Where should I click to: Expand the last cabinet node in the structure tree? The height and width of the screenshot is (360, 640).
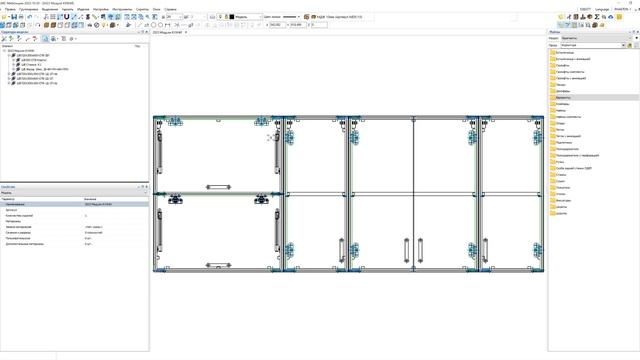click(x=9, y=83)
